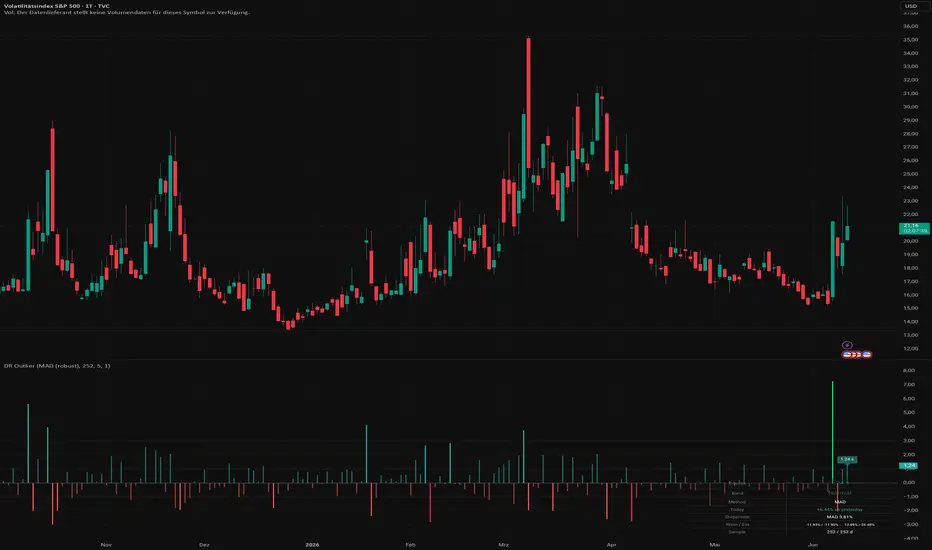
Task: Click the Feb label on time axis
Action: [x=410, y=545]
